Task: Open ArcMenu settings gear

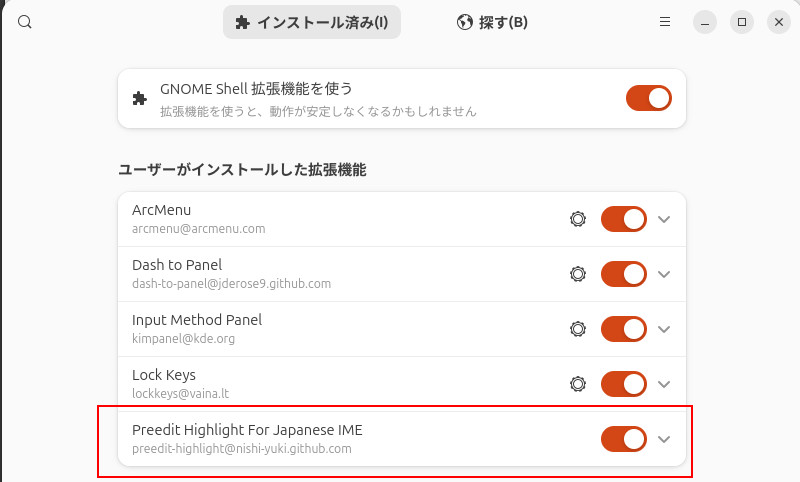Action: coord(577,219)
